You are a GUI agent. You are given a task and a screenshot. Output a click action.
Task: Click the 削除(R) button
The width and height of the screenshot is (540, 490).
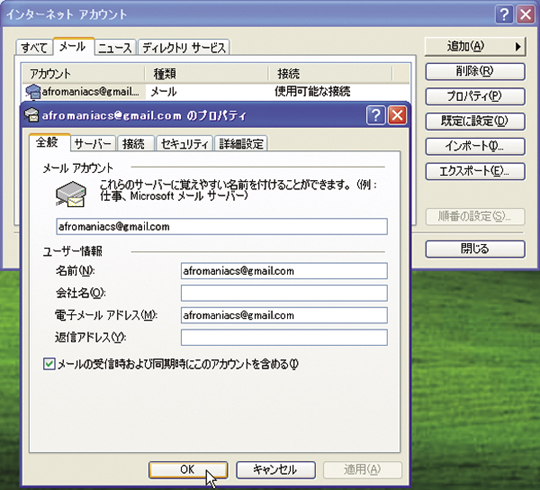tap(475, 71)
